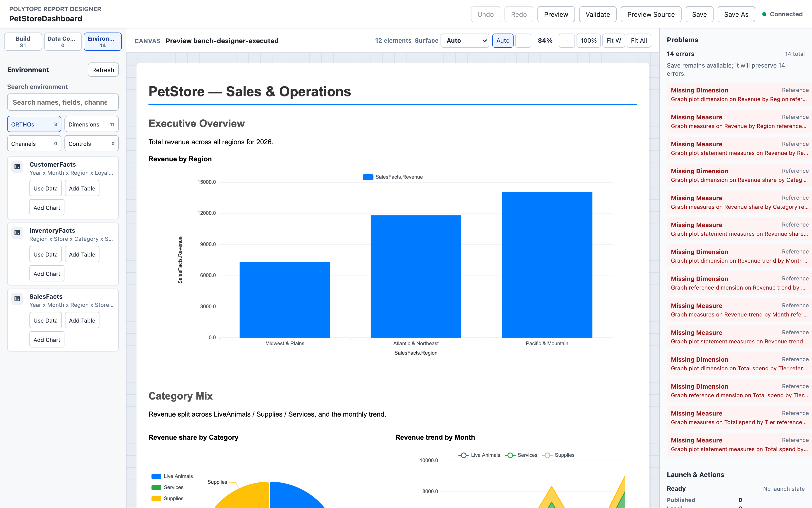Open Missing Measure 'Graph plot statement measures on Total spend' error

click(739, 444)
